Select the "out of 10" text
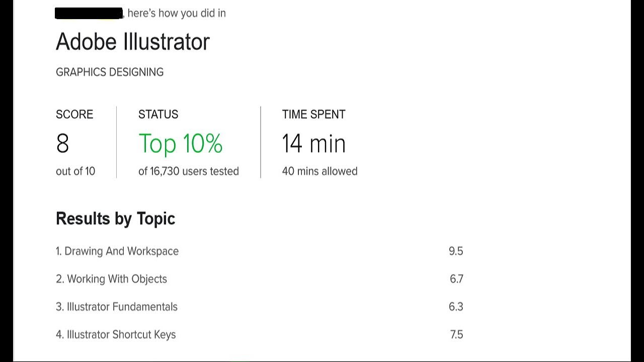This screenshot has height=362, width=644. [x=75, y=171]
